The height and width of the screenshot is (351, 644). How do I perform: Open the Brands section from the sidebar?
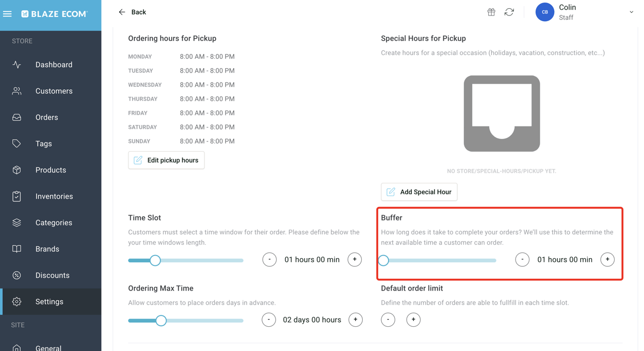[50, 249]
